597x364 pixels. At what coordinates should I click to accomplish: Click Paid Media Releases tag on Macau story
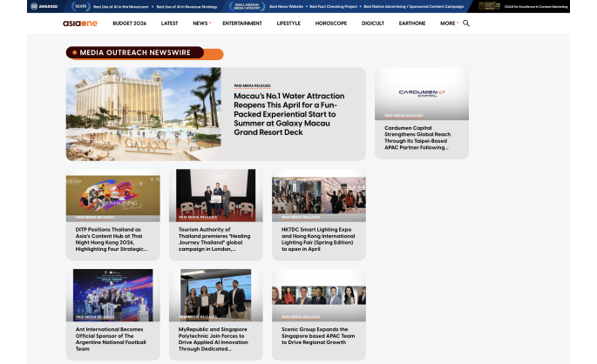pos(252,86)
